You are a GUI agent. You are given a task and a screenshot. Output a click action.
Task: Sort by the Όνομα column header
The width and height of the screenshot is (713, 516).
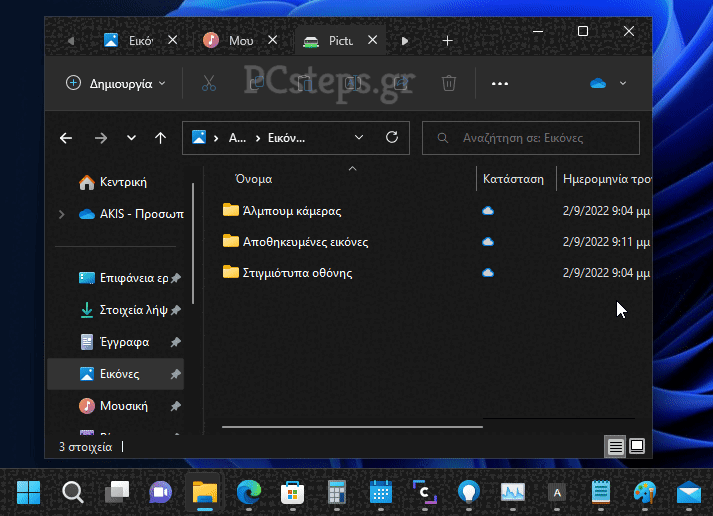point(254,179)
